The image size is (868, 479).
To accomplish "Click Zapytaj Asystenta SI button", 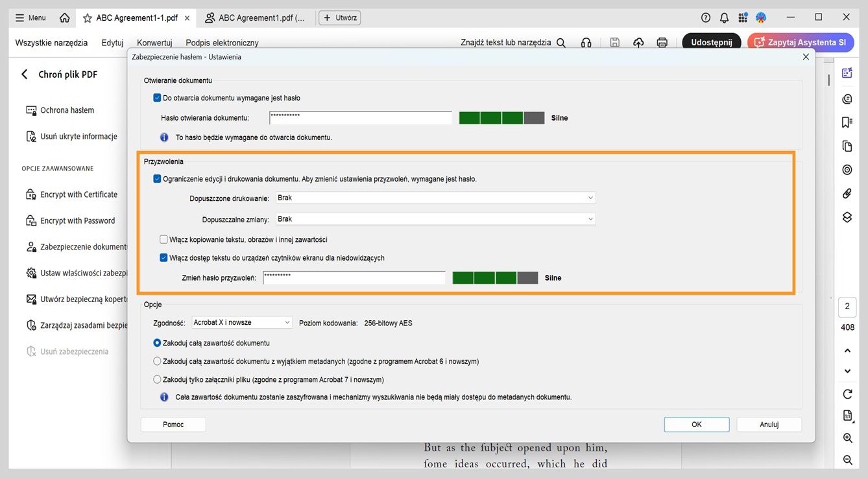I will click(x=801, y=43).
